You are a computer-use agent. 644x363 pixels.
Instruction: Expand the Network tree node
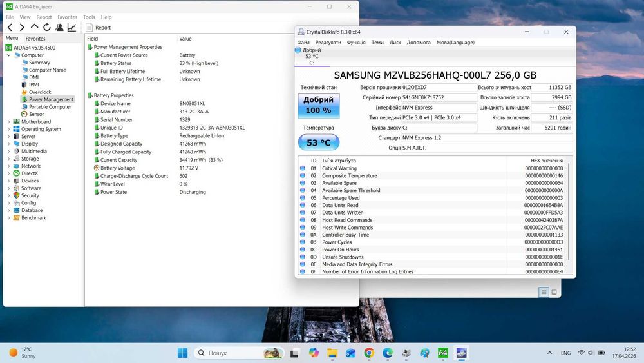point(8,166)
